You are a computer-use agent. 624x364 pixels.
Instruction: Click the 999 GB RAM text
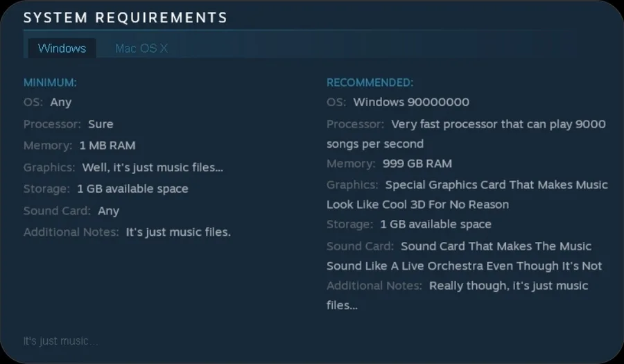tap(417, 164)
